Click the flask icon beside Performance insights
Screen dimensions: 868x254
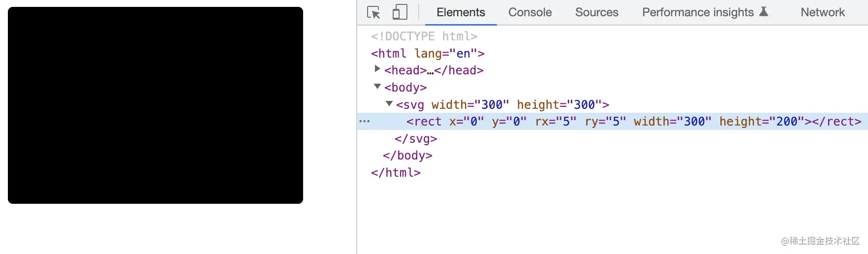(764, 12)
